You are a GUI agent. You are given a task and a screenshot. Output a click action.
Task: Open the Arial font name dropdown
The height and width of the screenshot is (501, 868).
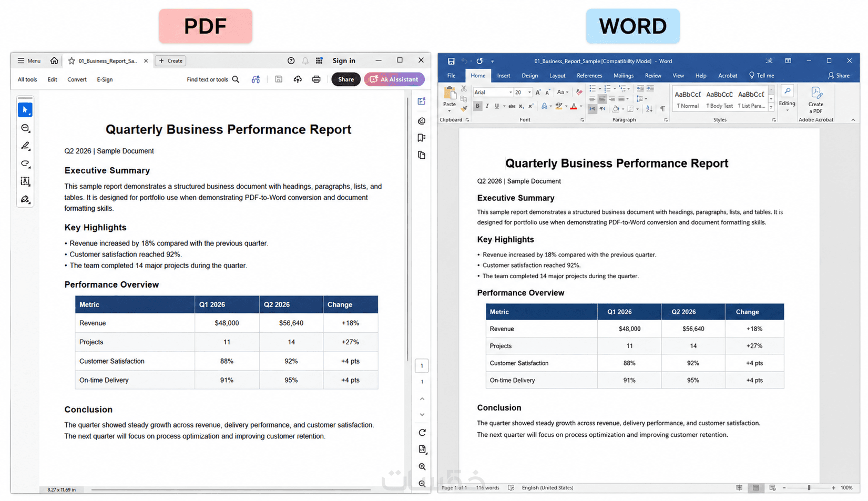[x=510, y=93]
